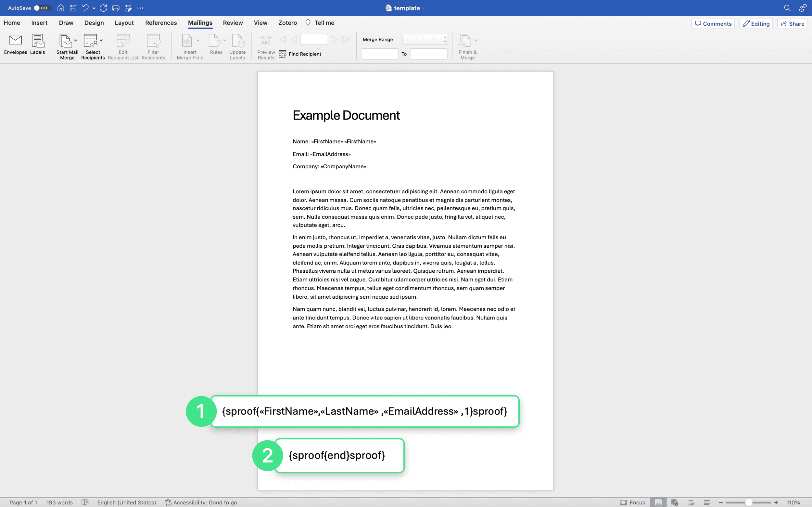Switch to the Insert tab

click(x=39, y=23)
